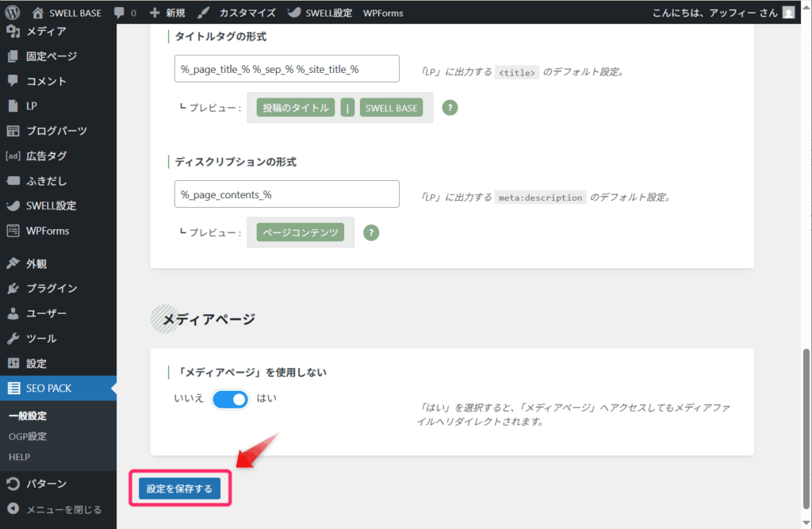This screenshot has height=529, width=812.
Task: Click the パターン sidebar icon
Action: (13, 484)
